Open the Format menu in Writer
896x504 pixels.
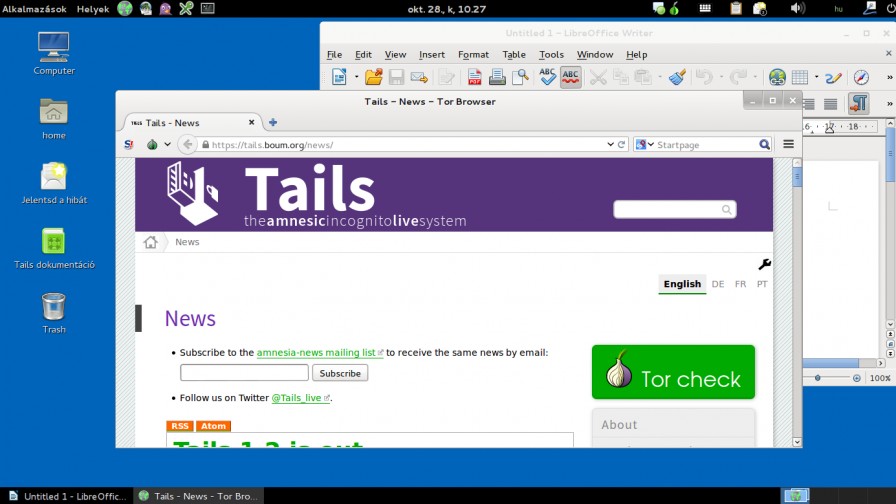click(473, 54)
